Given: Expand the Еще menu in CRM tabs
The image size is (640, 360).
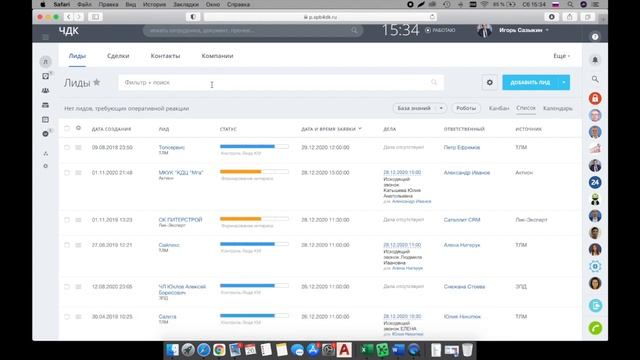Looking at the screenshot, I should pos(562,56).
